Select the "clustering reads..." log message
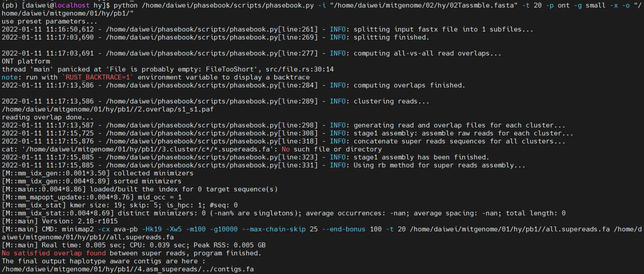 click(391, 101)
